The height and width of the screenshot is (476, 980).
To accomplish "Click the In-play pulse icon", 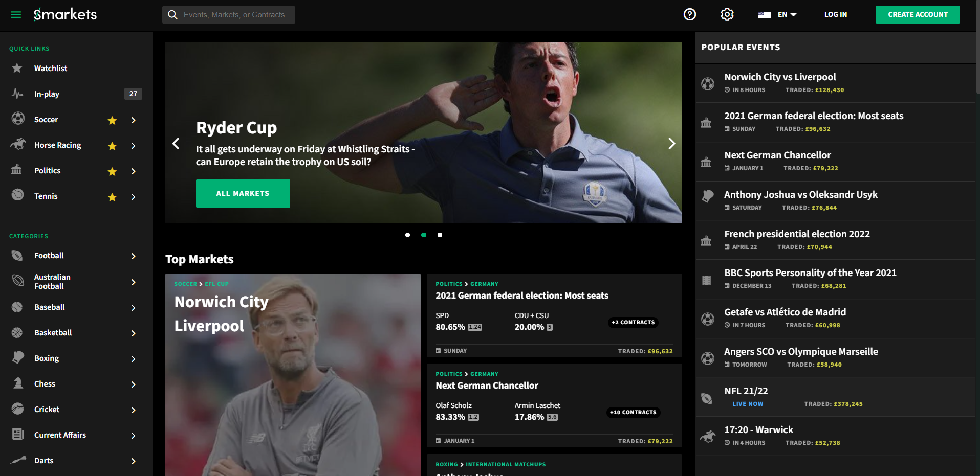I will pos(17,94).
